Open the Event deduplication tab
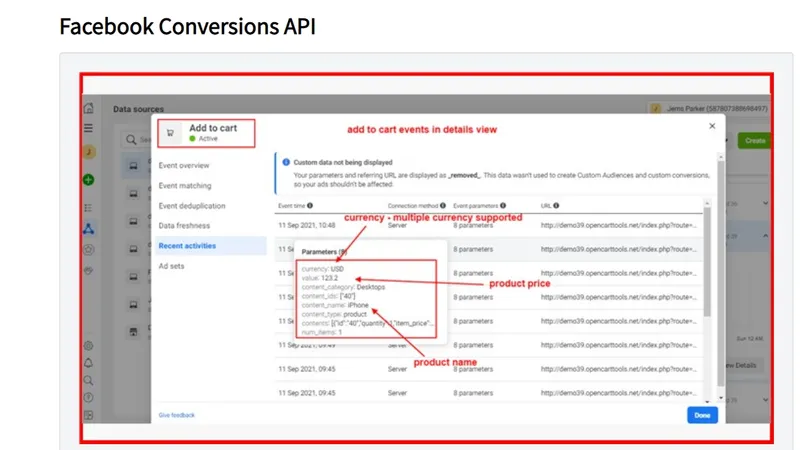The height and width of the screenshot is (450, 800). point(192,206)
